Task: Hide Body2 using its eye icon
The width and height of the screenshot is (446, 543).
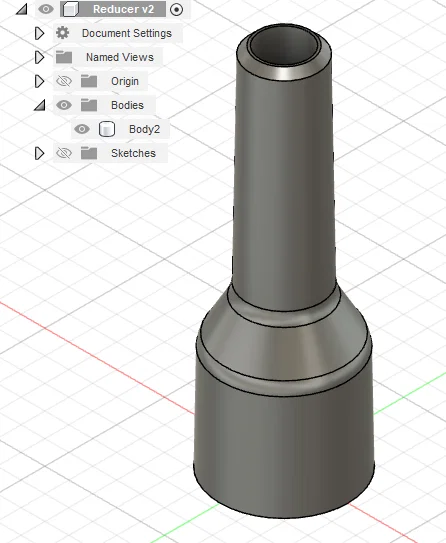Action: coord(82,129)
